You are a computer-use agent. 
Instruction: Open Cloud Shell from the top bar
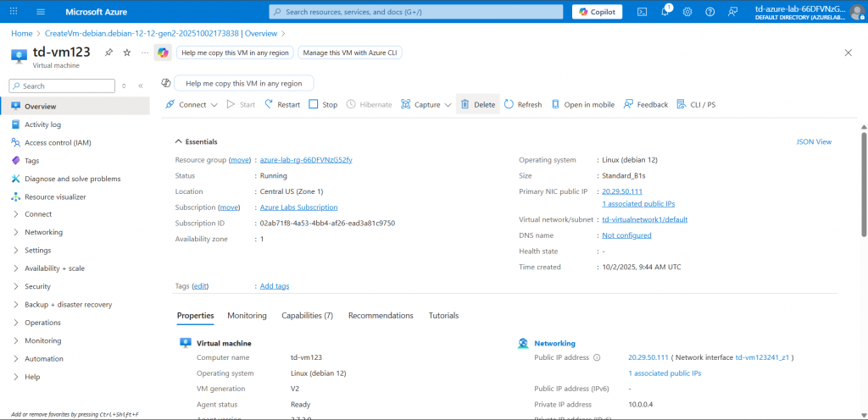tap(643, 12)
